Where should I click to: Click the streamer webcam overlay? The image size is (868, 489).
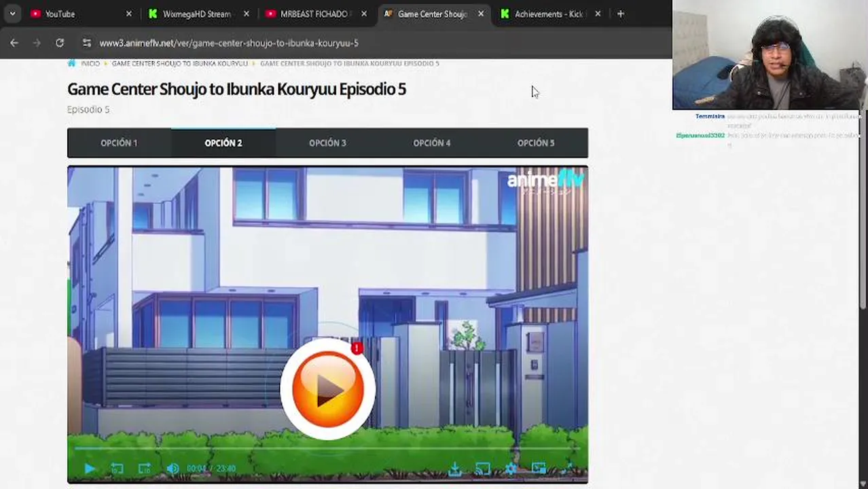tap(770, 54)
